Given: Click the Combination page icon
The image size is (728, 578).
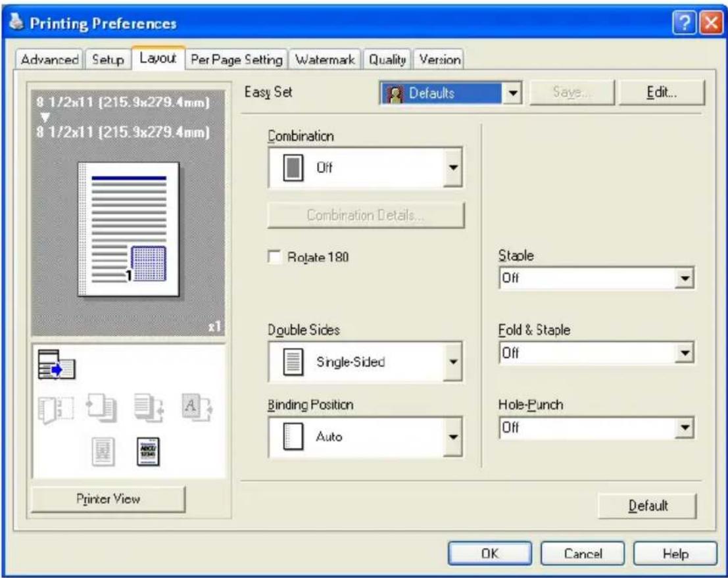Looking at the screenshot, I should (293, 168).
